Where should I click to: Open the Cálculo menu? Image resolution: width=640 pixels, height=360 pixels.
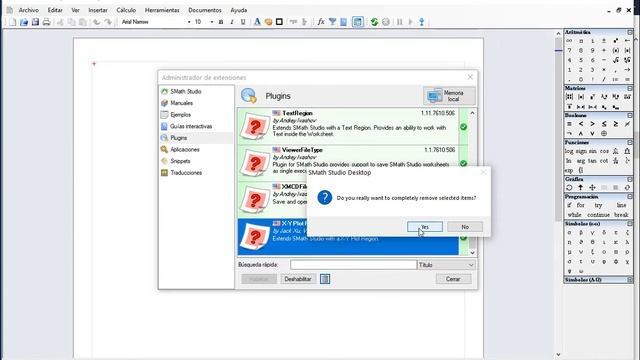click(x=126, y=10)
